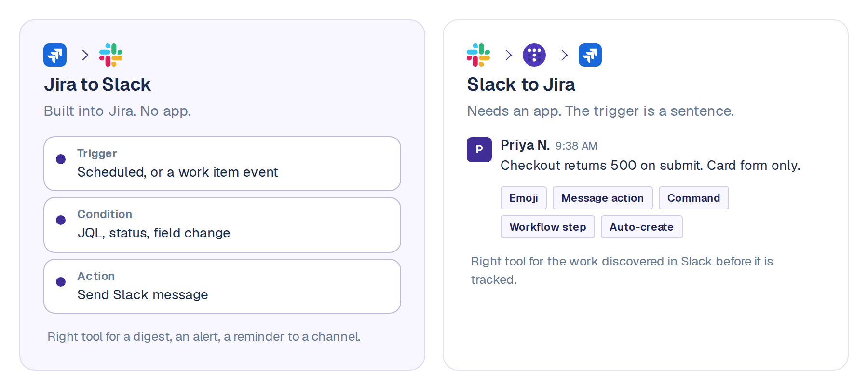Select the Trigger step bullet

[61, 159]
